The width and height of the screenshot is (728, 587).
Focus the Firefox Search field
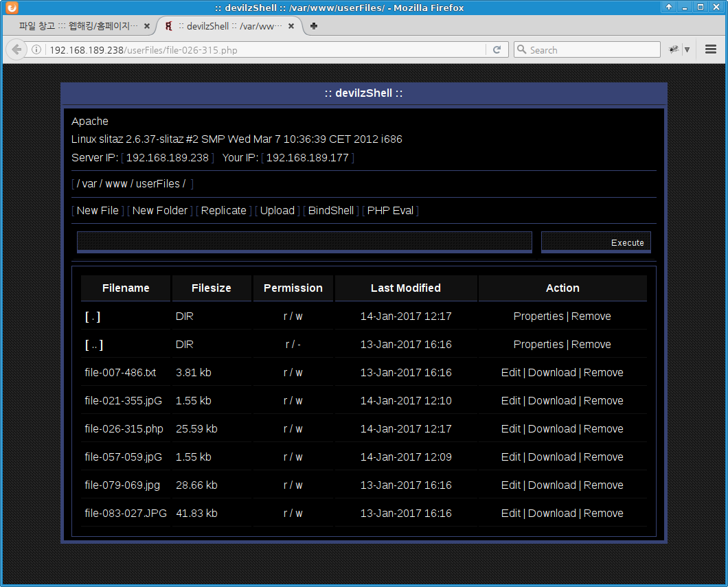point(587,49)
